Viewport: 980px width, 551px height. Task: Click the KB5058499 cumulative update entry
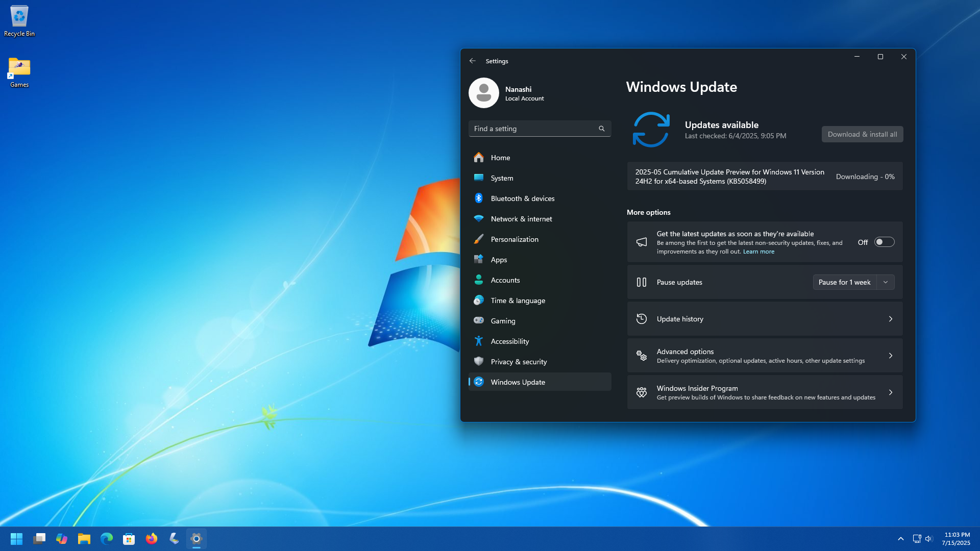click(765, 177)
